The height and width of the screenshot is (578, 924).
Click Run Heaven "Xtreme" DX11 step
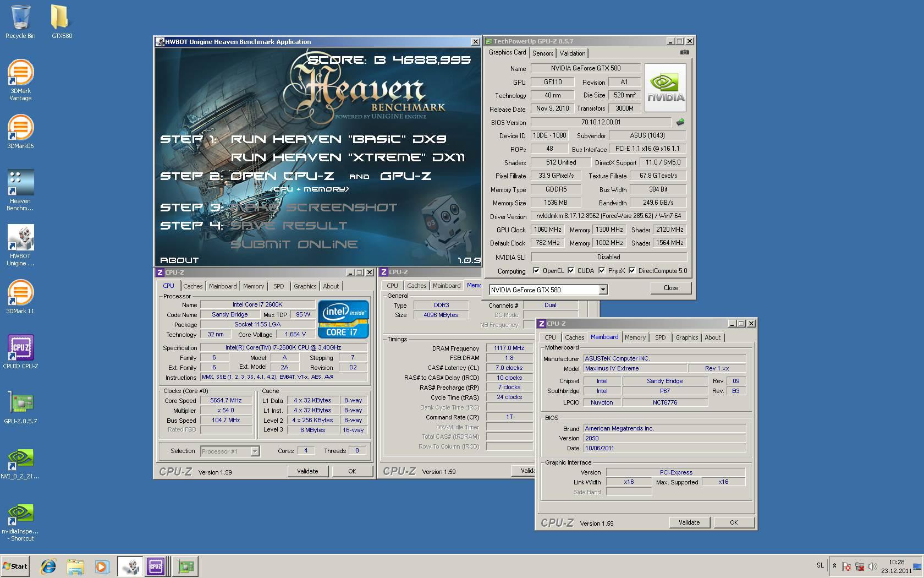coord(348,157)
